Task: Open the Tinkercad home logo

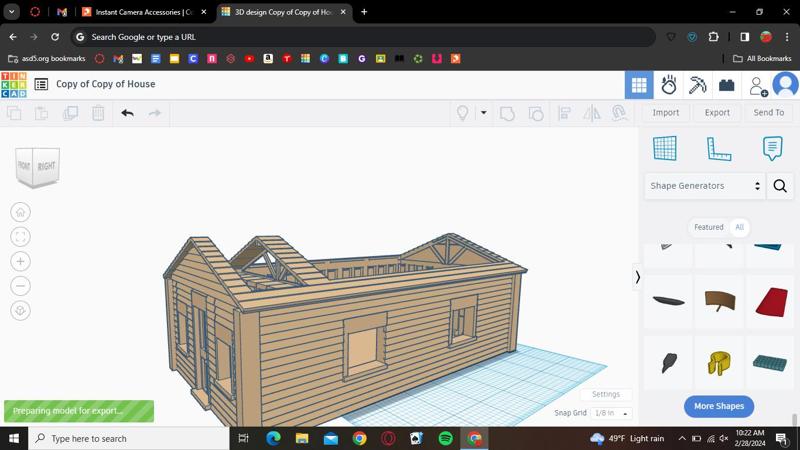Action: 14,84
